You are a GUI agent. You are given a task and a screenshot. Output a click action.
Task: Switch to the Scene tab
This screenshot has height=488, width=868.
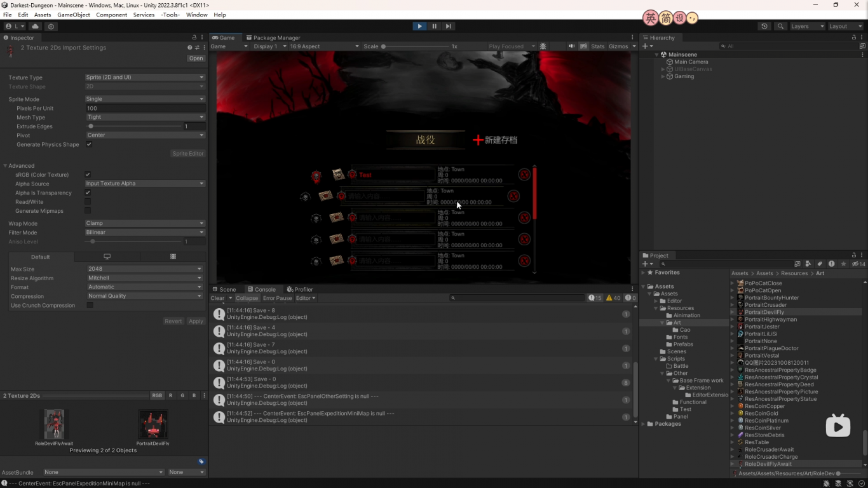tap(224, 289)
